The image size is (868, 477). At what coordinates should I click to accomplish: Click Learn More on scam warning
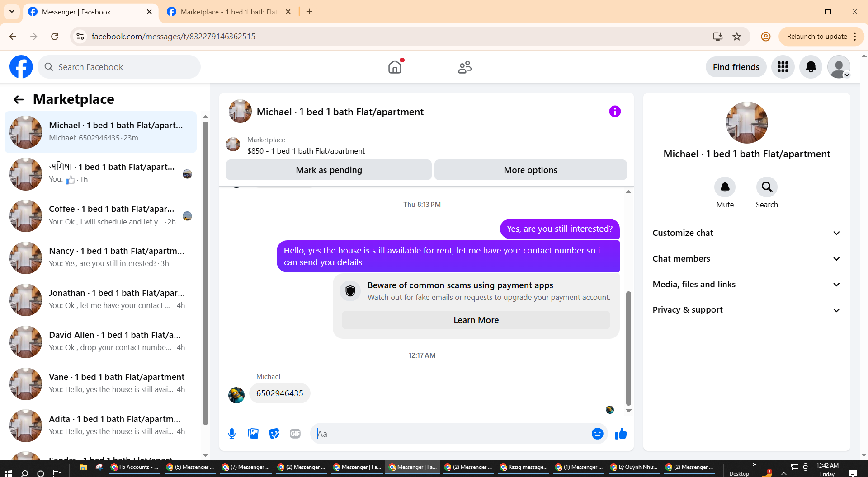[x=476, y=320]
